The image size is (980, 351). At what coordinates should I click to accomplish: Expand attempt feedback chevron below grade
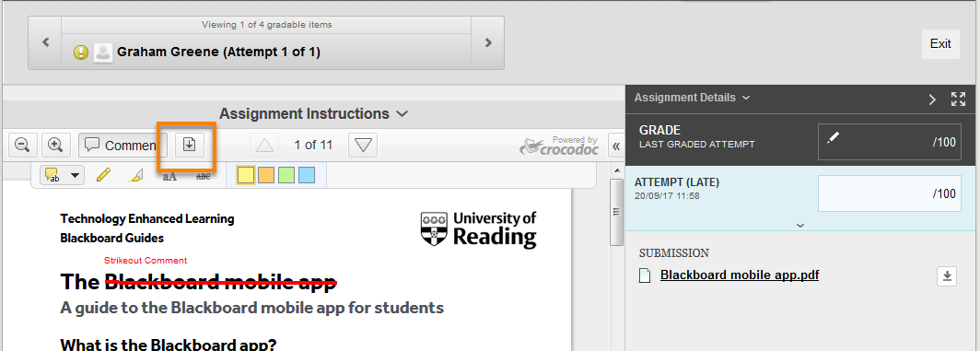(x=800, y=225)
